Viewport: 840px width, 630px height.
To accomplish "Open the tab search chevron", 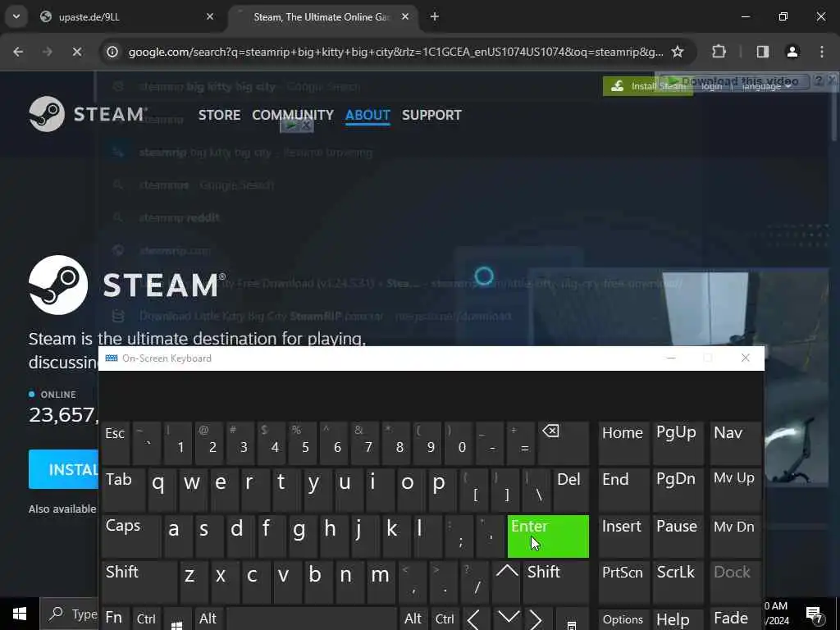I will pyautogui.click(x=16, y=16).
